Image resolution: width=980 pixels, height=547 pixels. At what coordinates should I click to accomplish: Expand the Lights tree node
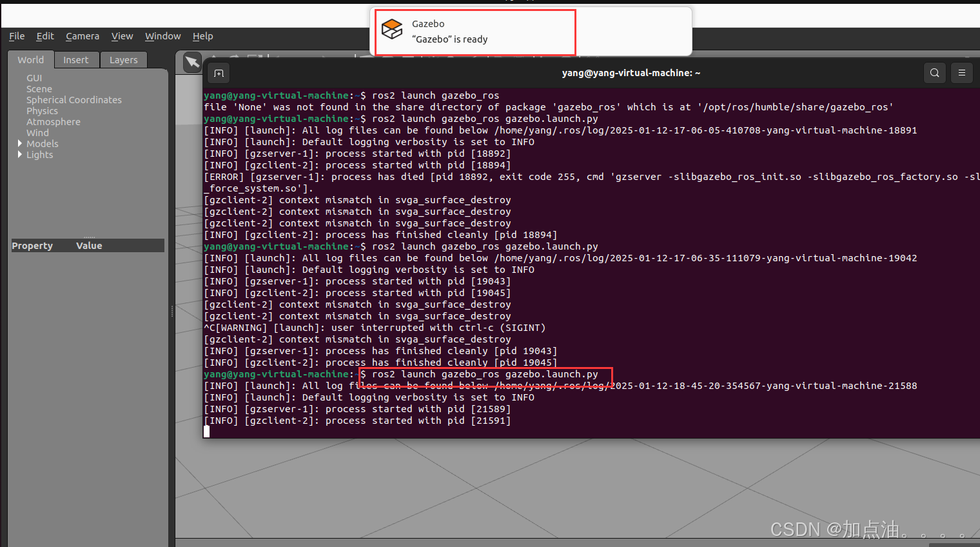[20, 154]
